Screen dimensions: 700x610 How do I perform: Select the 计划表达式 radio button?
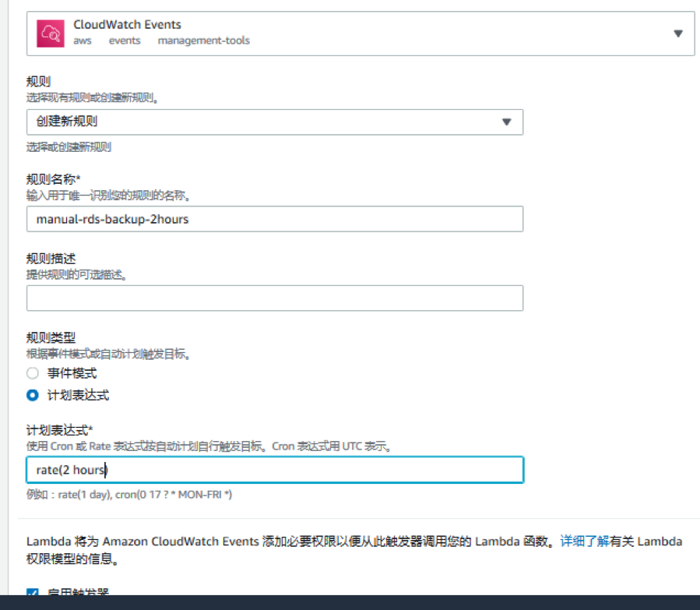click(33, 395)
